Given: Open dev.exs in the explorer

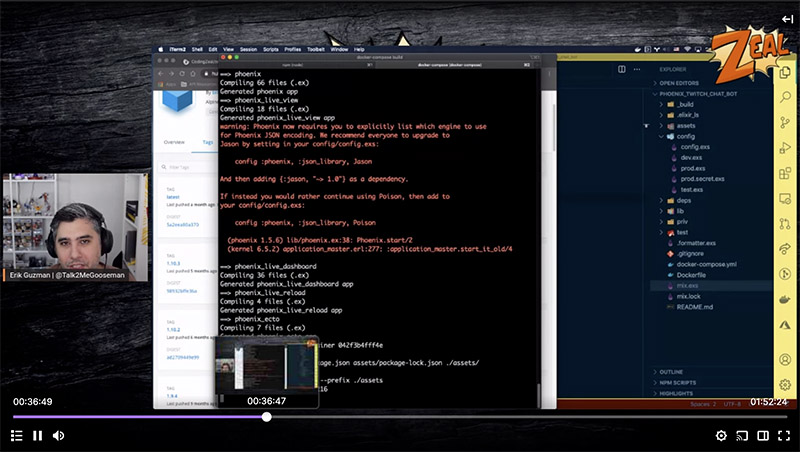Looking at the screenshot, I should point(691,158).
